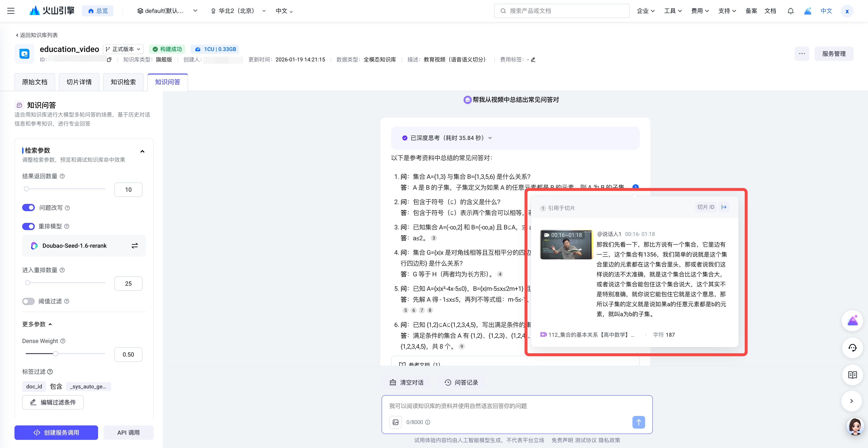
Task: Click the image upload icon in chat box
Action: 396,422
